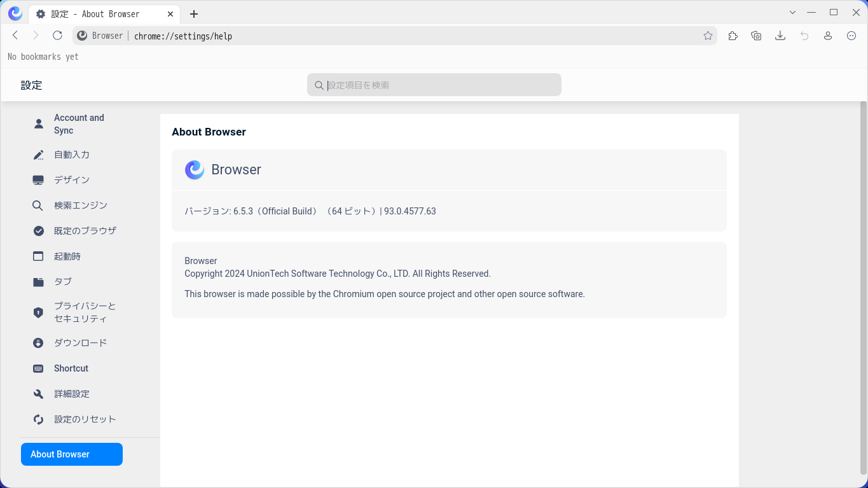This screenshot has height=488, width=868.
Task: Click the About Browser page heading
Action: tap(209, 132)
